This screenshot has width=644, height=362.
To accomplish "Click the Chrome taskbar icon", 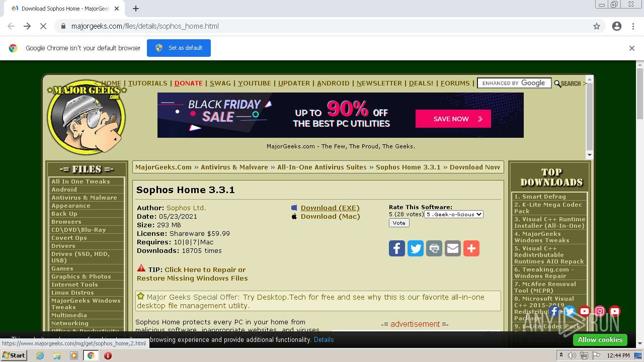I will coord(91,355).
